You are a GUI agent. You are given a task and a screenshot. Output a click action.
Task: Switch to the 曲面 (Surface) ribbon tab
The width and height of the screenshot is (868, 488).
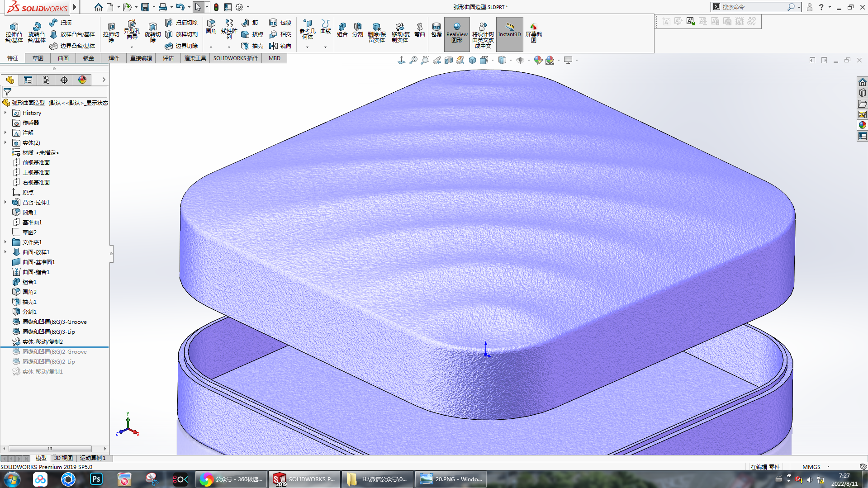click(63, 58)
